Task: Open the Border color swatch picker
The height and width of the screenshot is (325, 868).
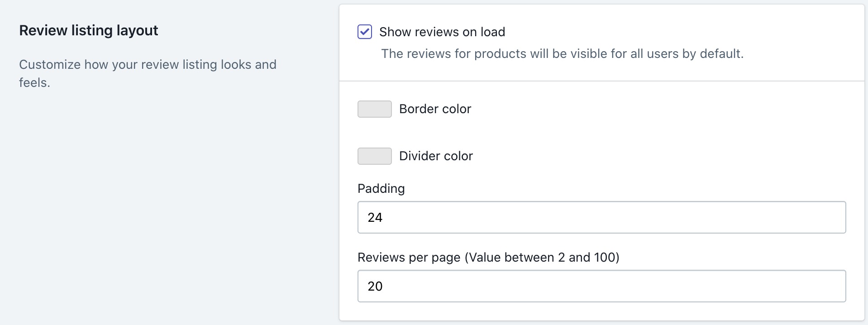Action: point(375,109)
